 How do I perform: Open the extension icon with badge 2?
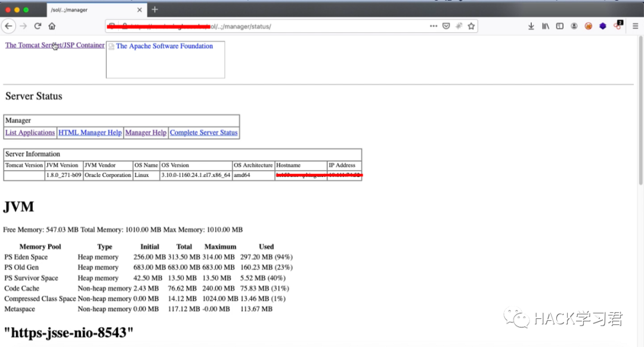pyautogui.click(x=618, y=25)
